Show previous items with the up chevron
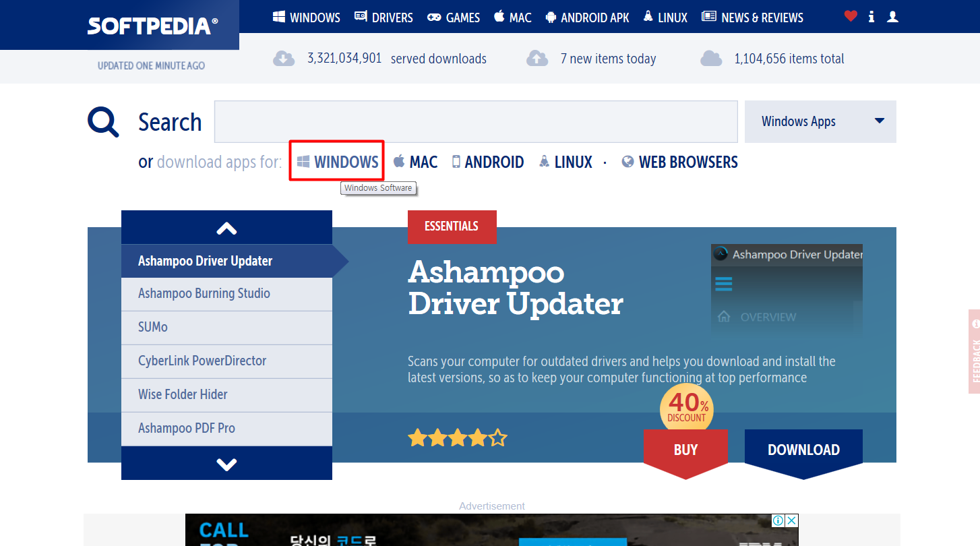The width and height of the screenshot is (980, 546). pos(226,228)
